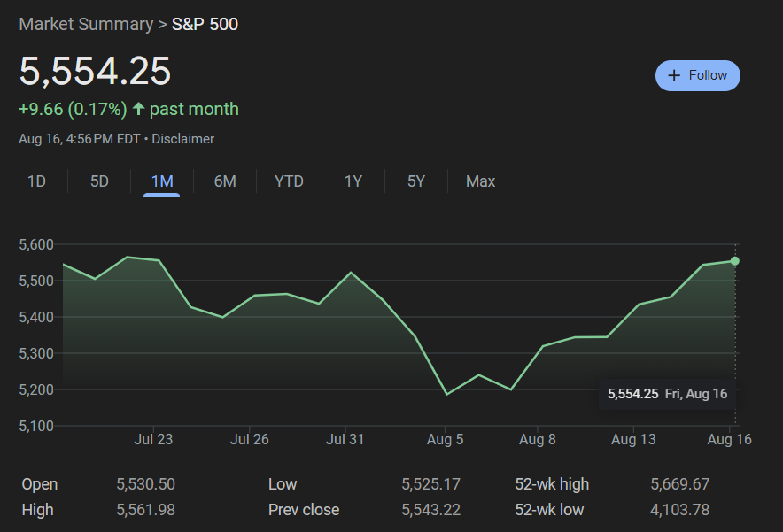The width and height of the screenshot is (783, 532).
Task: Click the Jul 31 axis label
Action: [x=345, y=440]
